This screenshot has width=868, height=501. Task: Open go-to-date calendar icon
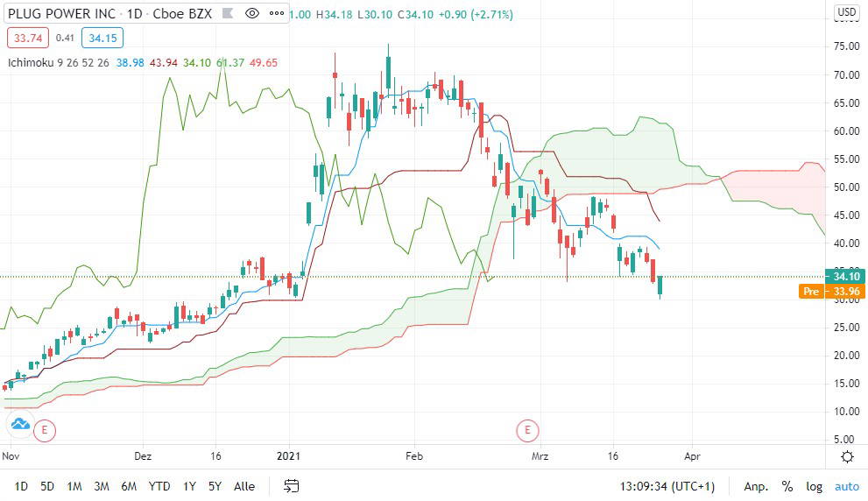[291, 486]
